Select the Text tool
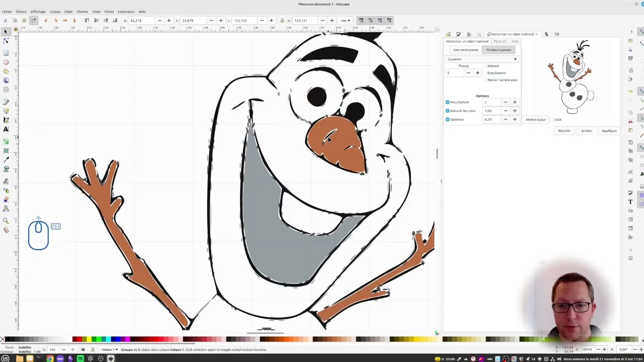The height and width of the screenshot is (362, 644). coord(6,129)
